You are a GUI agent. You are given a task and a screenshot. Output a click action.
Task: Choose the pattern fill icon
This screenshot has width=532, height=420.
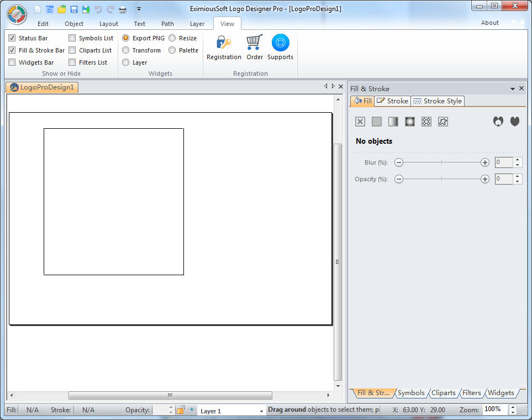pyautogui.click(x=426, y=122)
